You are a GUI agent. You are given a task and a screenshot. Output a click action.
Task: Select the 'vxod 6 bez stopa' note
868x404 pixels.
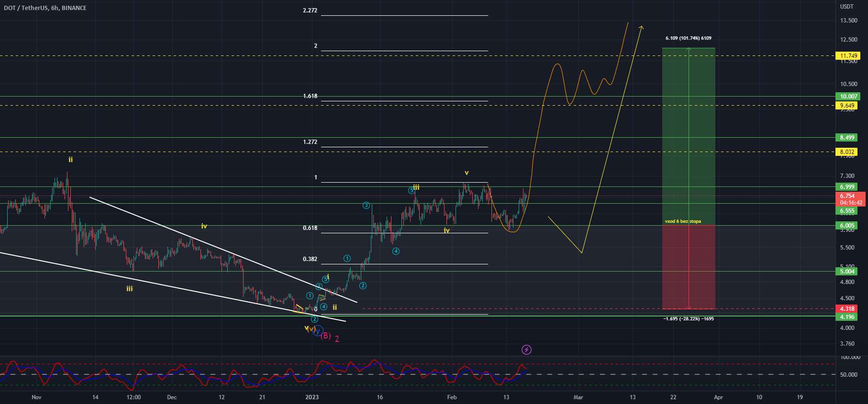tap(683, 221)
